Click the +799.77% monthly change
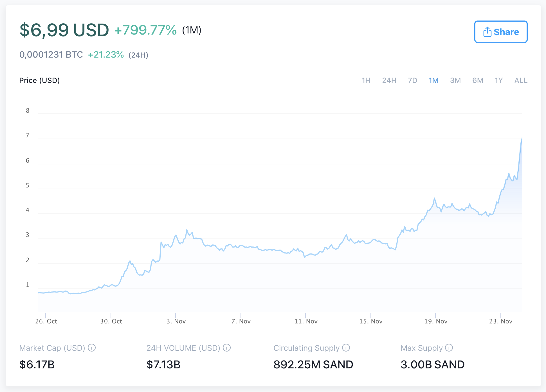Screen dimensions: 546x392 (x=145, y=30)
